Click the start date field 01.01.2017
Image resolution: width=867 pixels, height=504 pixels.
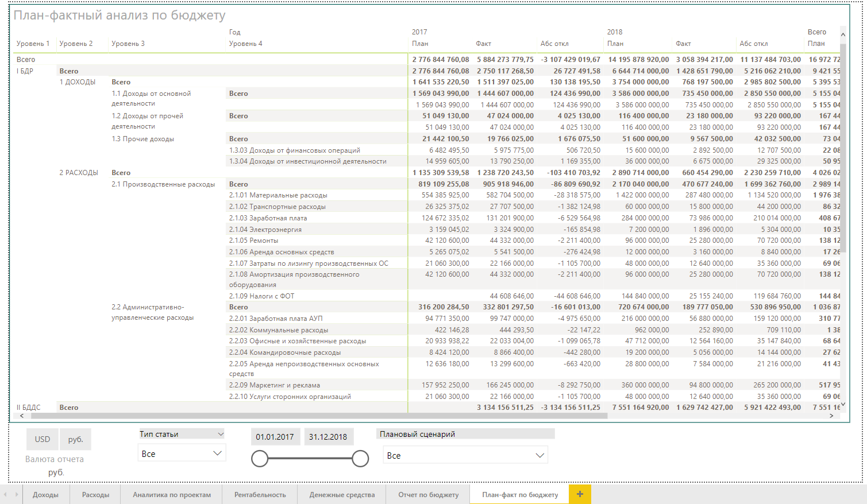point(275,437)
